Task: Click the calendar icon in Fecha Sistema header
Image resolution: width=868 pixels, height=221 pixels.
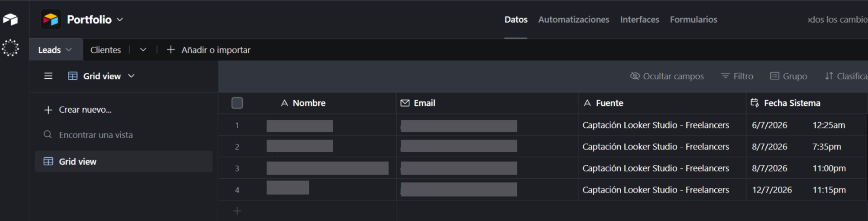Action: tap(755, 103)
